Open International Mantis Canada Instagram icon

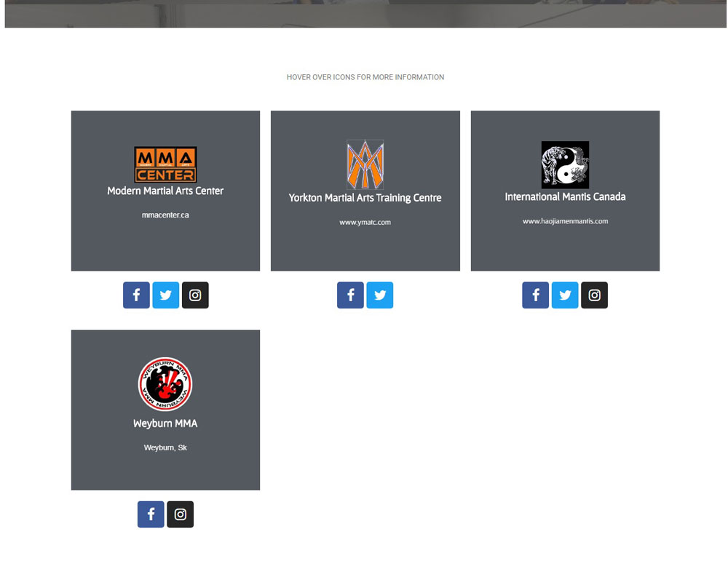(x=594, y=295)
